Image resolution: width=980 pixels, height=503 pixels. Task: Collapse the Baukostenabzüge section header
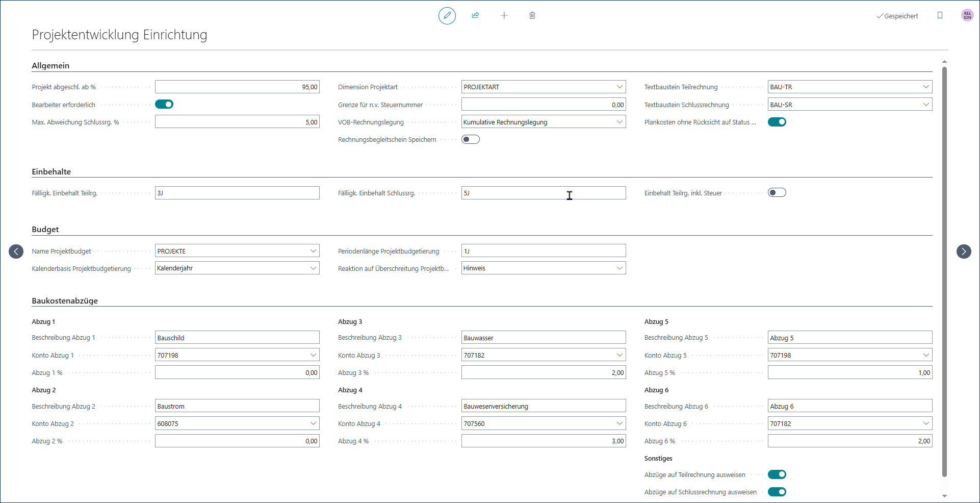tap(65, 301)
